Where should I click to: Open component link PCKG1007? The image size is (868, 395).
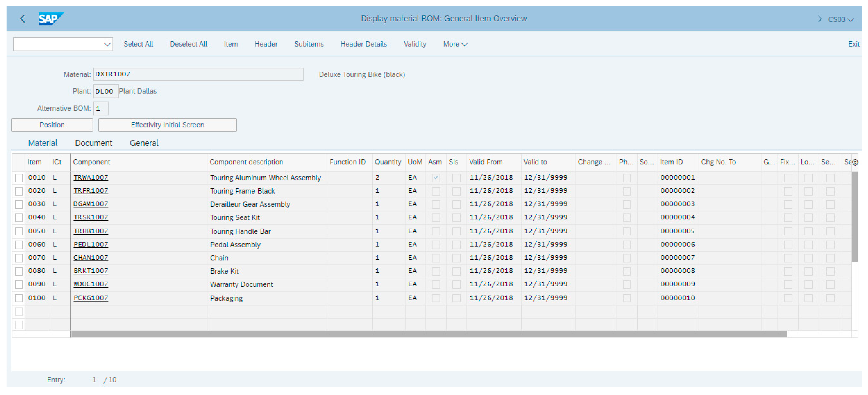(x=91, y=298)
